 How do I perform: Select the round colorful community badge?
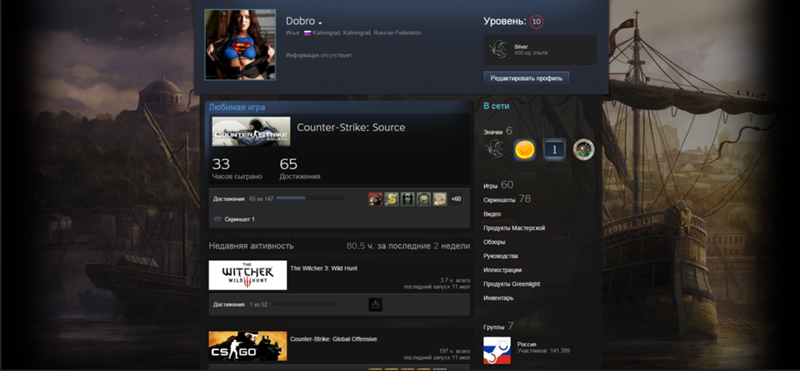(584, 150)
